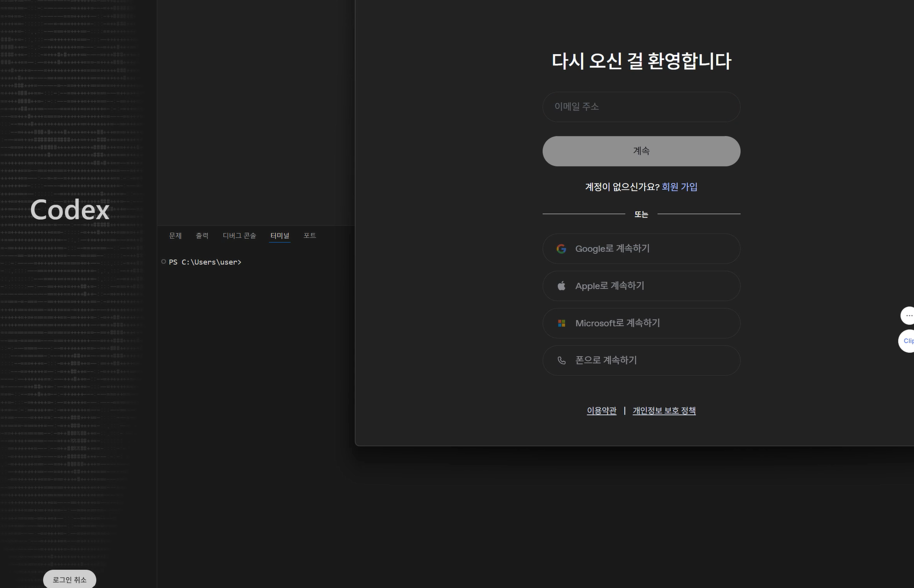Click the floating Clip button

point(907,341)
